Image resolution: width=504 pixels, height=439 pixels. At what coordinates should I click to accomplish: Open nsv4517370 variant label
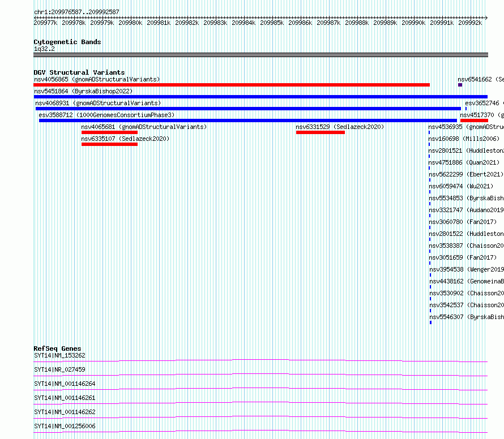point(482,115)
